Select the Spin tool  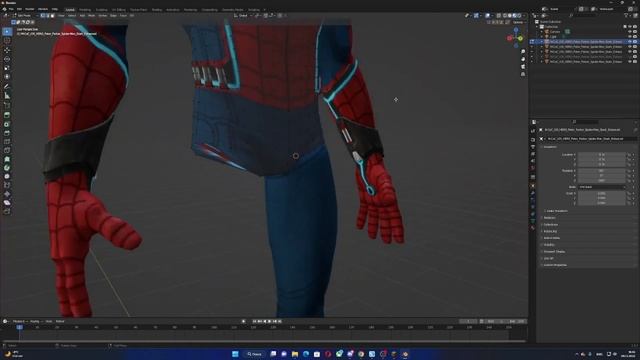pyautogui.click(x=7, y=168)
